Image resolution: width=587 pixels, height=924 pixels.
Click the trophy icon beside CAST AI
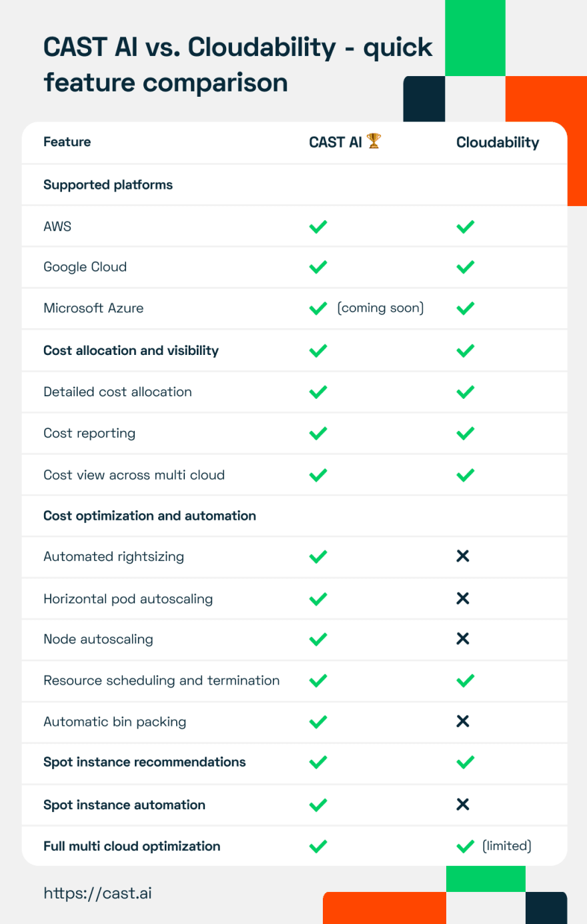[374, 141]
